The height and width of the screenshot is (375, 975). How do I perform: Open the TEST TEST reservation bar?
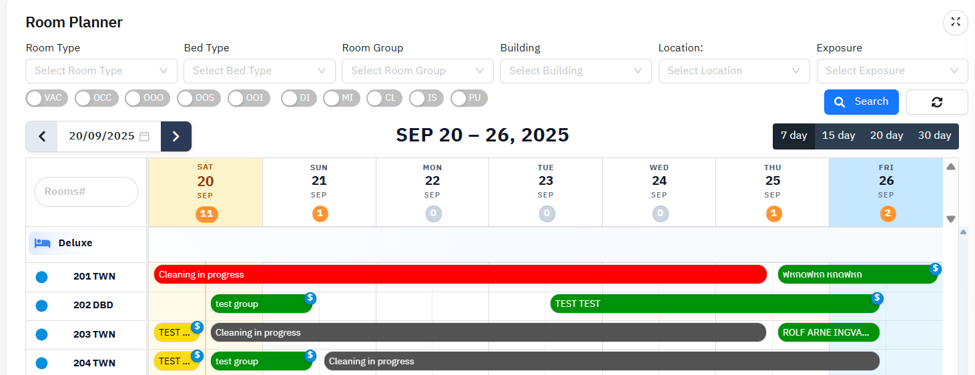715,304
